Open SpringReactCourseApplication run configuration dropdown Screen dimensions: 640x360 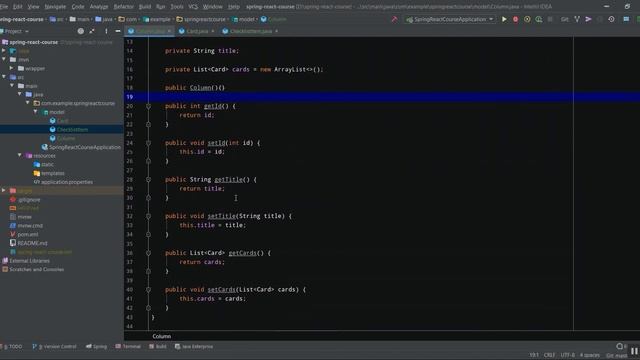tap(449, 19)
